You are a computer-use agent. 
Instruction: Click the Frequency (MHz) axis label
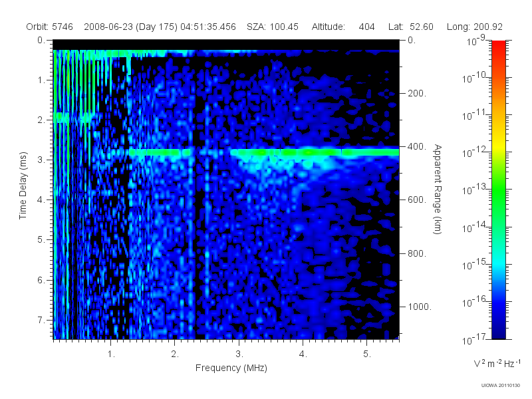point(231,368)
